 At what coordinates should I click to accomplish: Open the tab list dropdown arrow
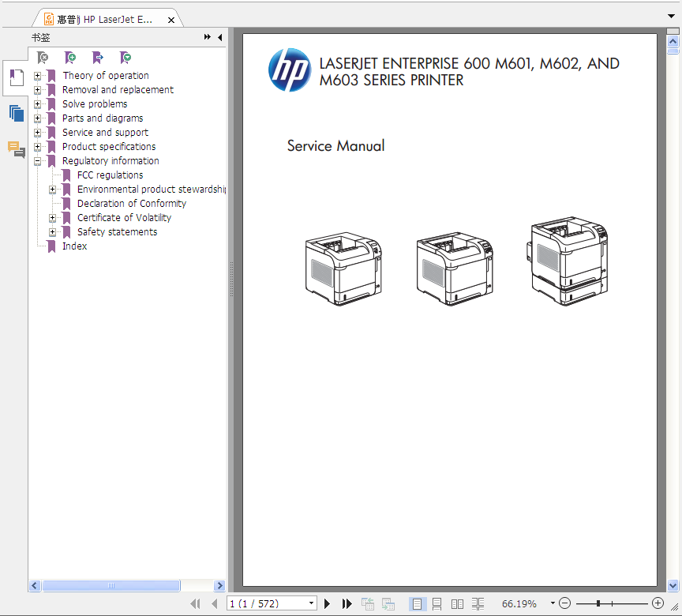[x=671, y=16]
